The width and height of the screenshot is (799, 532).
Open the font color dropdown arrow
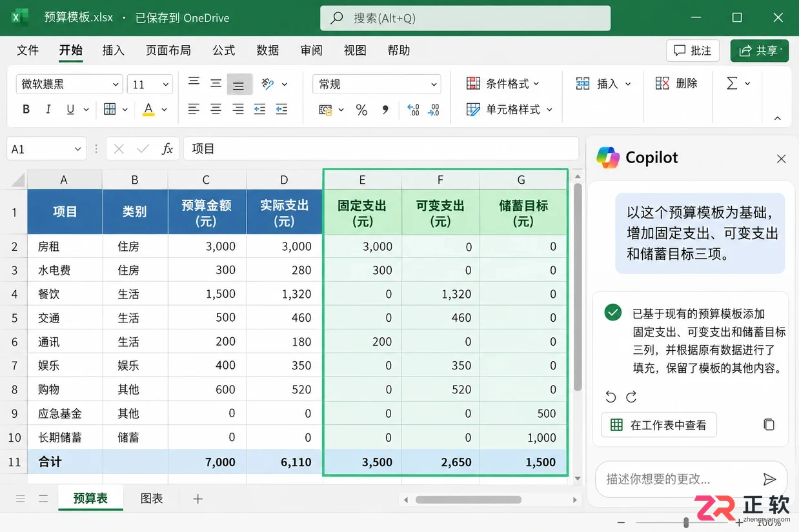165,110
